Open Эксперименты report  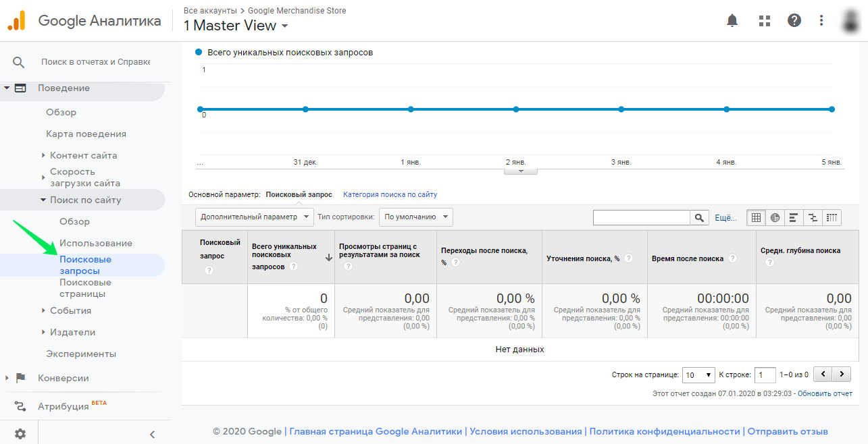[81, 354]
